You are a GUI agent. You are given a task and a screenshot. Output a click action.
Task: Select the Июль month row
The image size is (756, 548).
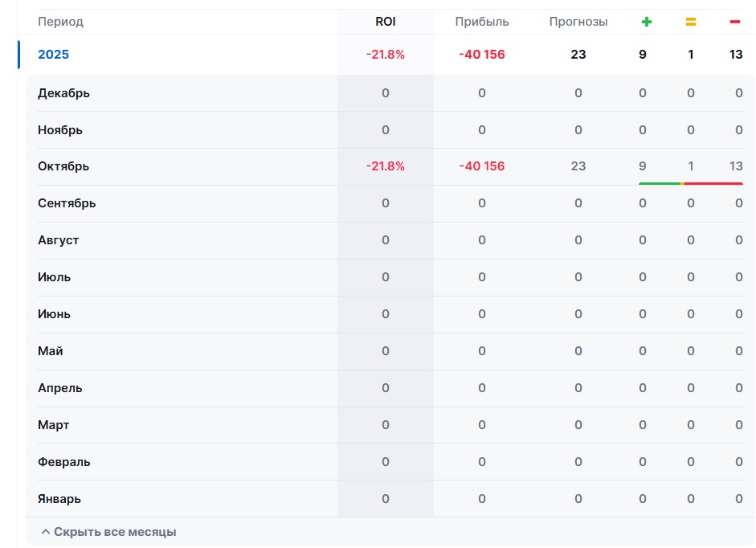54,277
